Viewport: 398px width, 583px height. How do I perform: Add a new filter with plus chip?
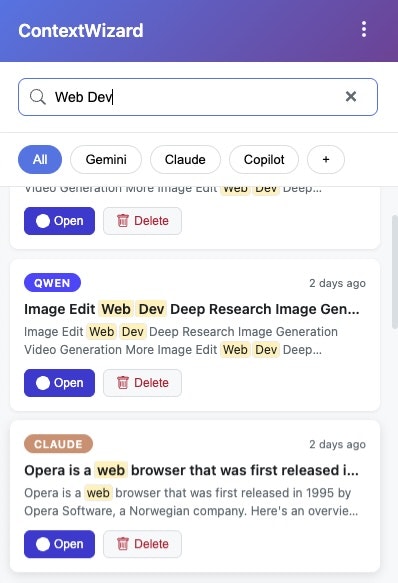click(x=326, y=160)
